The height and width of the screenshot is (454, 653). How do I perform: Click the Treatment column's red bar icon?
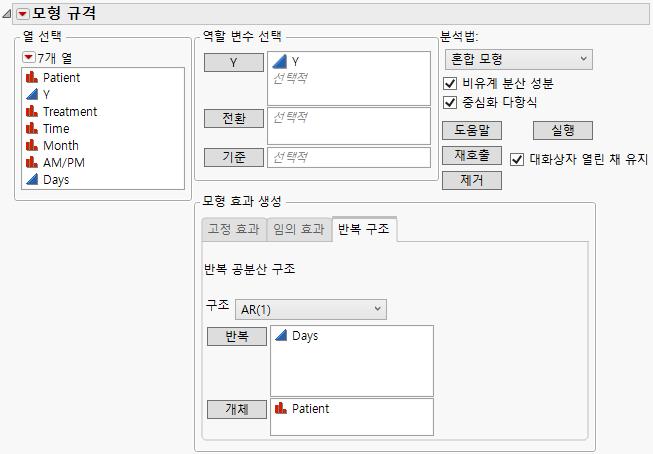32,111
